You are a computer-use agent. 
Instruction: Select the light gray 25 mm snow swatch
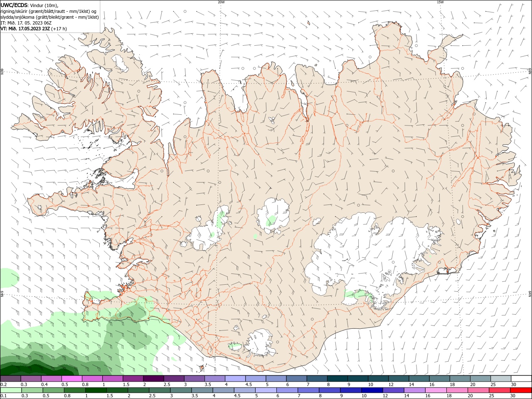click(x=501, y=379)
